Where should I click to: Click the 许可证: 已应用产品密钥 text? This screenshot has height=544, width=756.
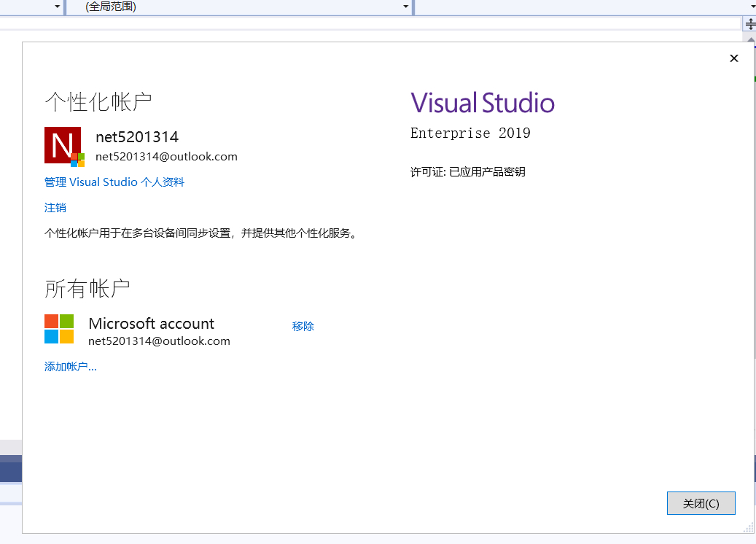(468, 171)
